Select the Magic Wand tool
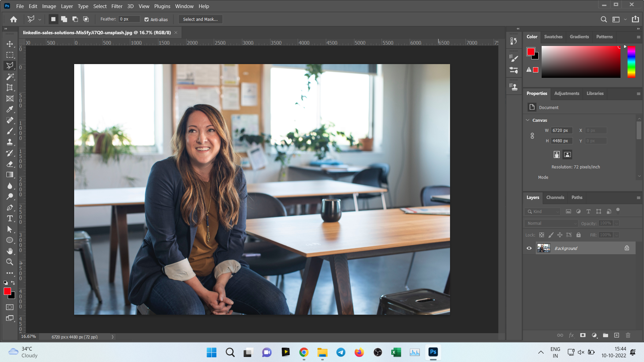This screenshot has width=644, height=362. [x=10, y=77]
